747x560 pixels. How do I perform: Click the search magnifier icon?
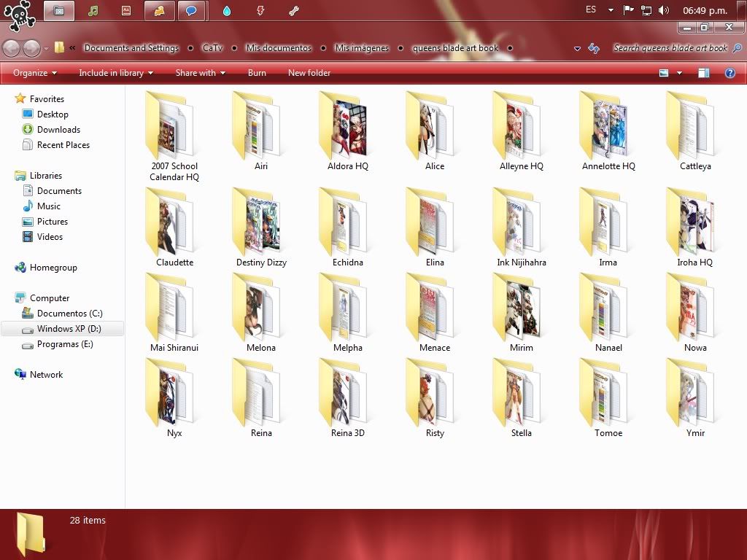point(737,48)
